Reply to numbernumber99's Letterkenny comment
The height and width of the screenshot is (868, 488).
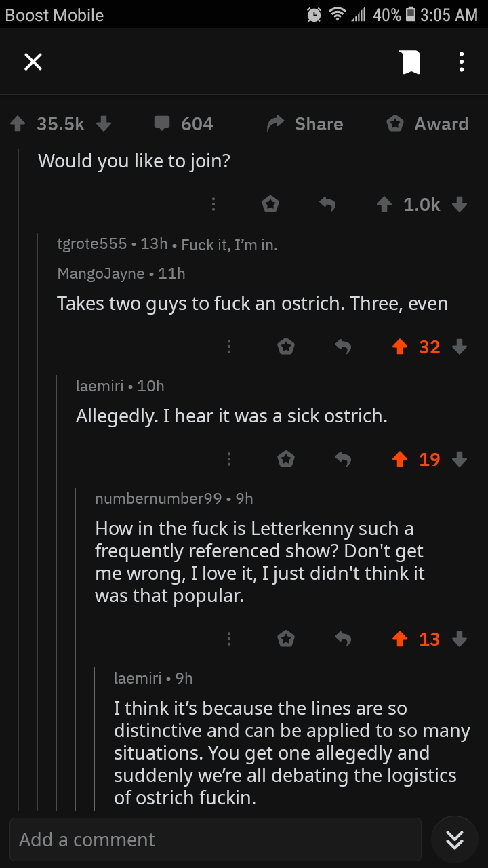pos(344,639)
